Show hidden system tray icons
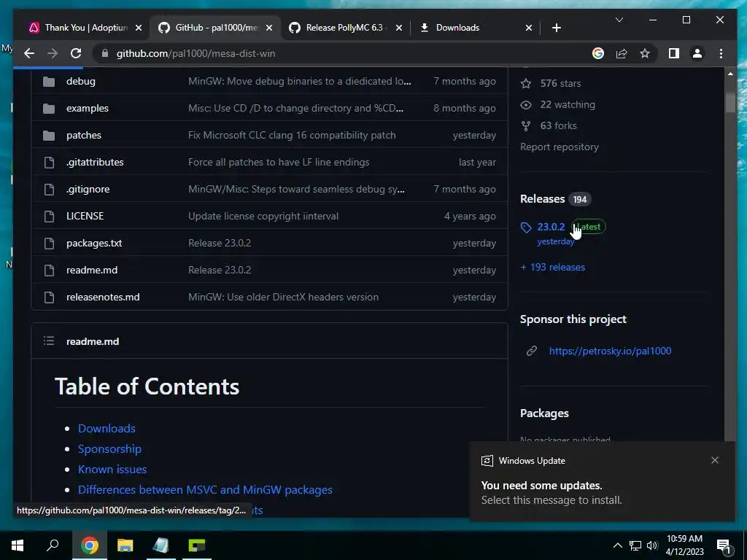Image resolution: width=747 pixels, height=560 pixels. [x=617, y=545]
